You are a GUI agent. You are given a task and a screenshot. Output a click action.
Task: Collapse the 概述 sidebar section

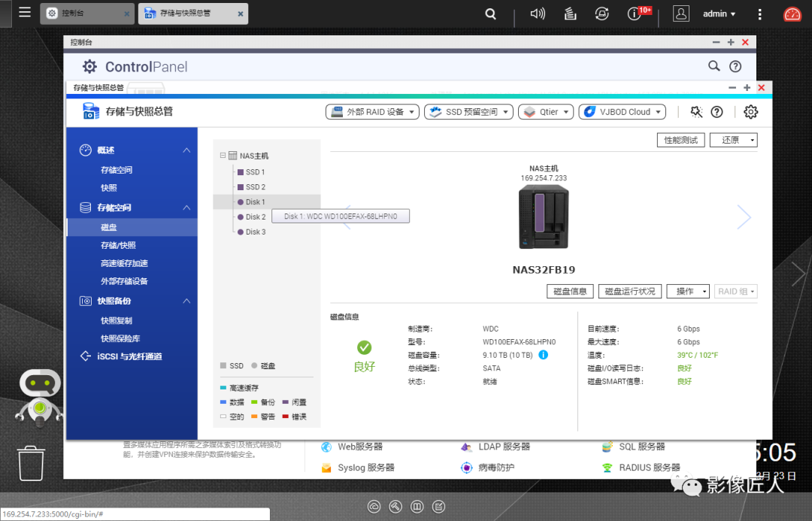click(186, 150)
